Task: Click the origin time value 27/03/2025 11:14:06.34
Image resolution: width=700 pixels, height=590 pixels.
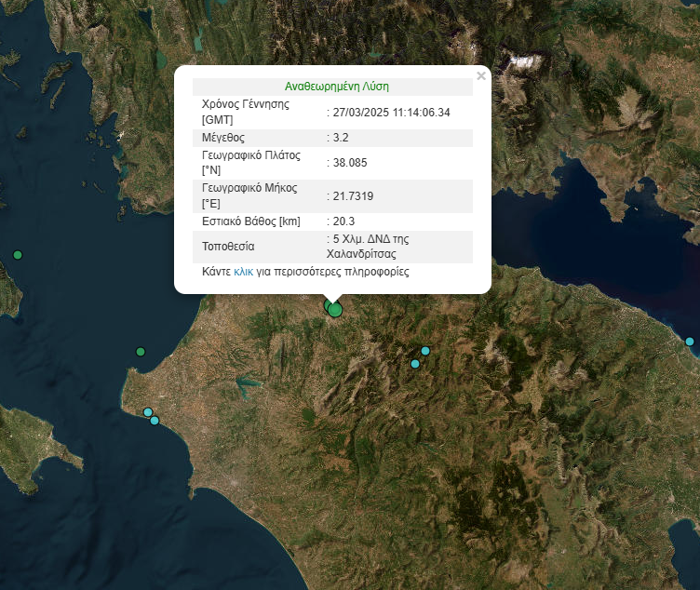Action: [x=391, y=112]
